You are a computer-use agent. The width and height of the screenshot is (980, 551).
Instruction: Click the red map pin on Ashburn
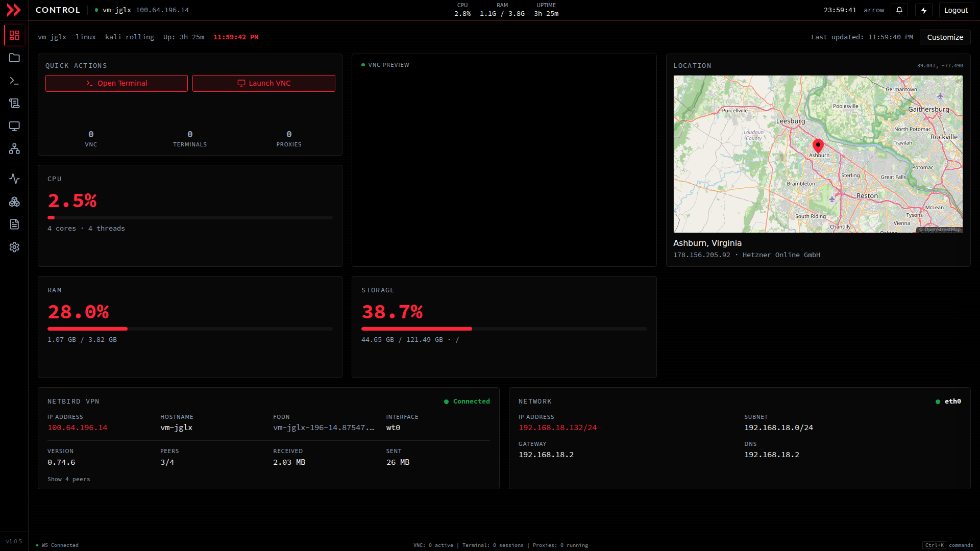tap(818, 147)
